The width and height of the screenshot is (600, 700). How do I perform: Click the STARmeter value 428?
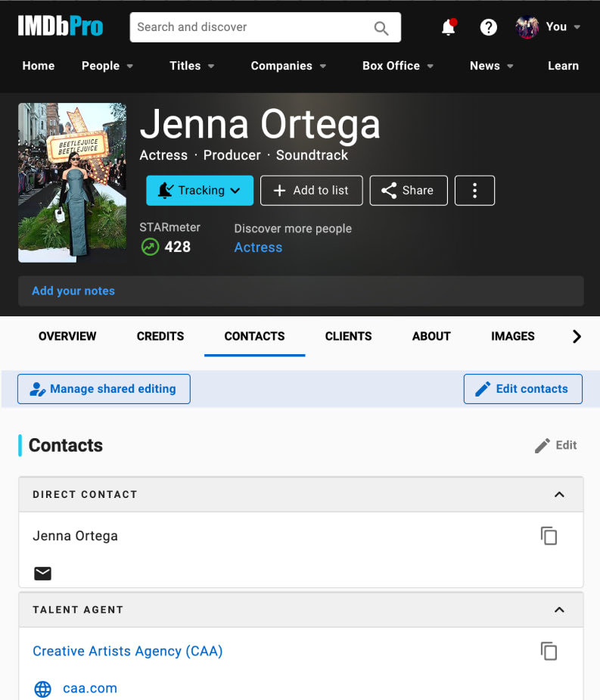pos(178,247)
